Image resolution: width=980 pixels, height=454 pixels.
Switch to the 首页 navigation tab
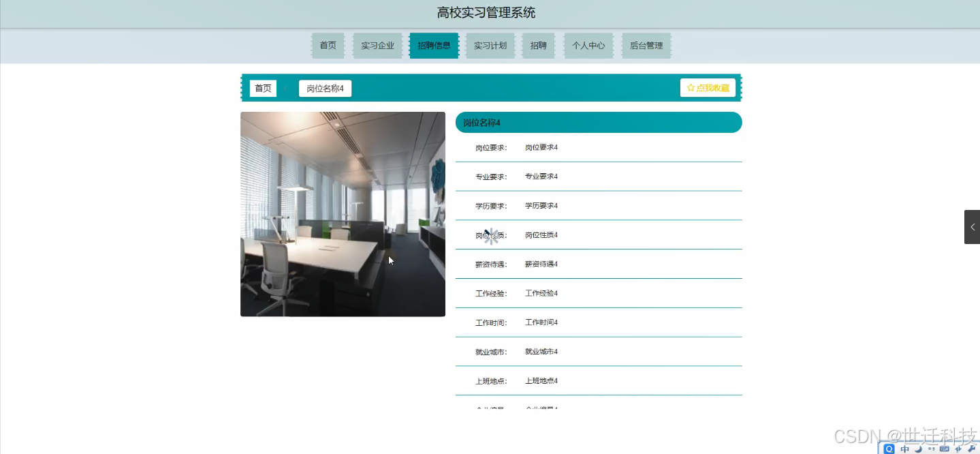(x=328, y=45)
